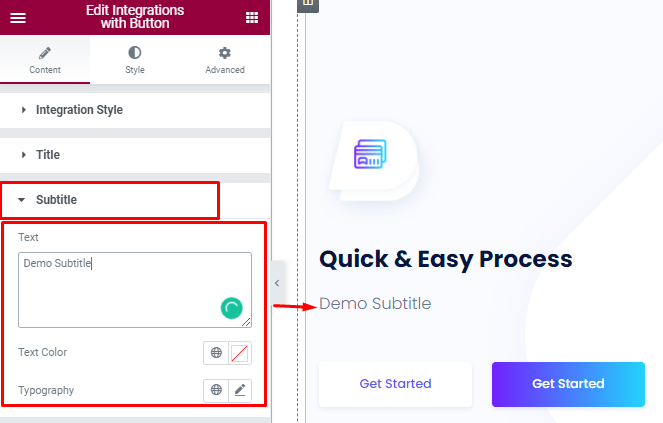The height and width of the screenshot is (423, 663).
Task: Click the gear icon for Advanced
Action: click(x=225, y=53)
